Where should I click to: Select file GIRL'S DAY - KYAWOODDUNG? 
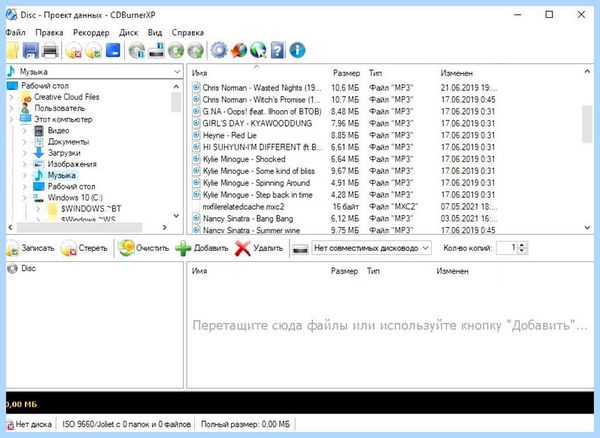(x=257, y=123)
